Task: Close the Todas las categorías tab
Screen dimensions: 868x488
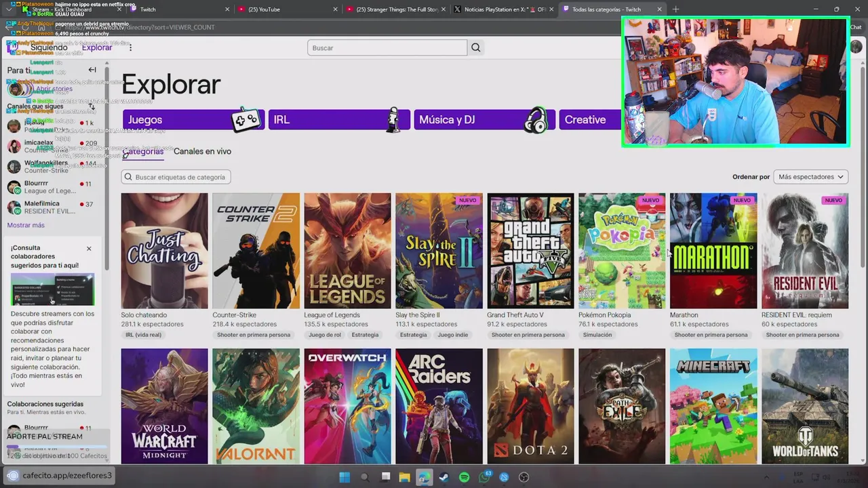Action: (x=658, y=9)
